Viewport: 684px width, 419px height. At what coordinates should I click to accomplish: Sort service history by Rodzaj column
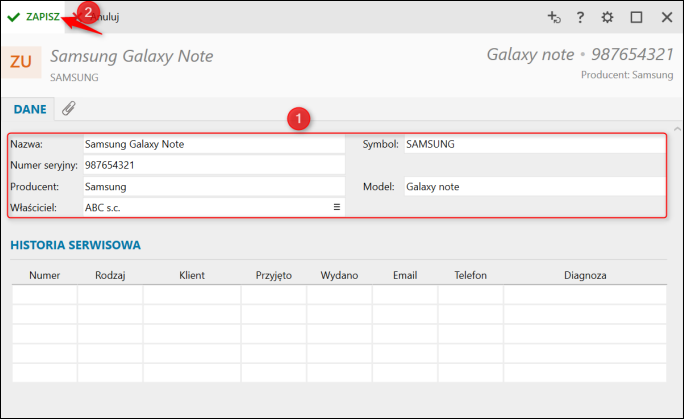[x=110, y=275]
